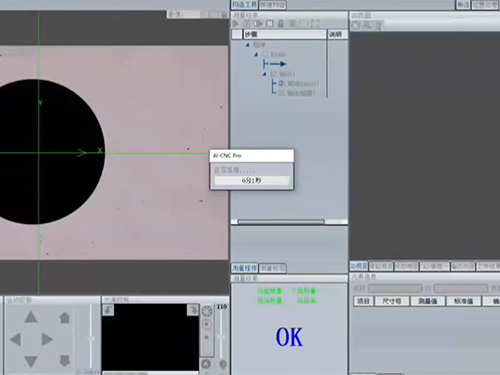The height and width of the screenshot is (375, 500).
Task: Click the second button at top right corner
Action: pyautogui.click(x=485, y=5)
